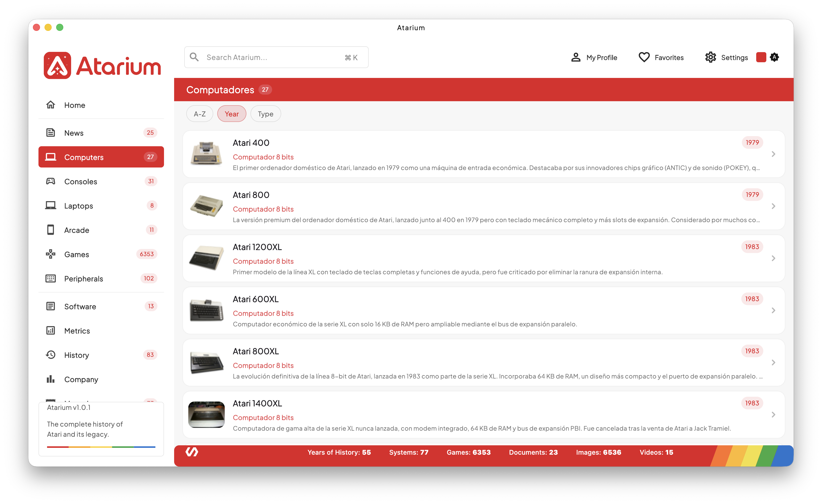Screen dimensions: 822x504
Task: Open the Atari 600XL title
Action: pyautogui.click(x=256, y=299)
